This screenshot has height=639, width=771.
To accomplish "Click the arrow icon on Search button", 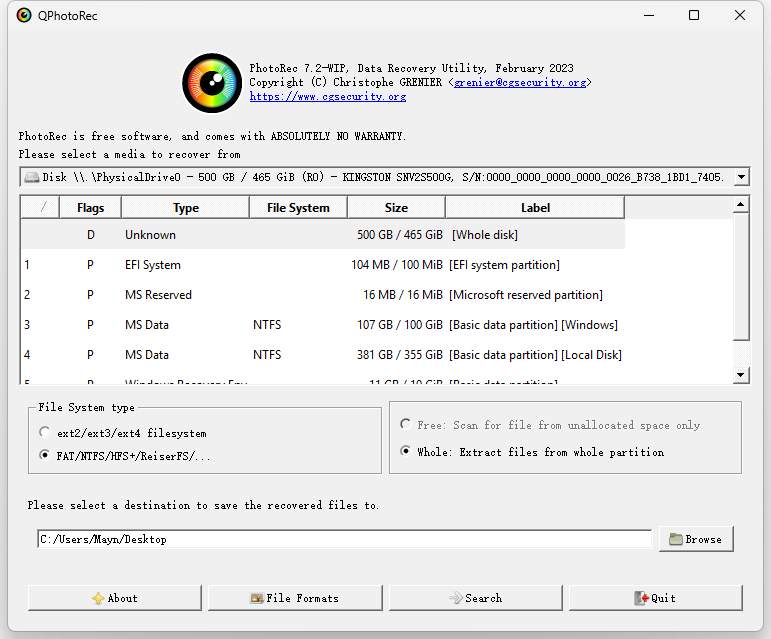I will point(455,598).
